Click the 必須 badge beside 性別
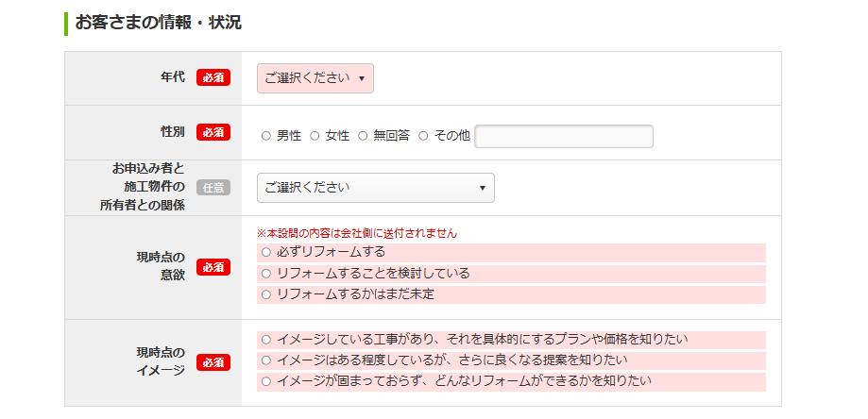 [x=213, y=132]
